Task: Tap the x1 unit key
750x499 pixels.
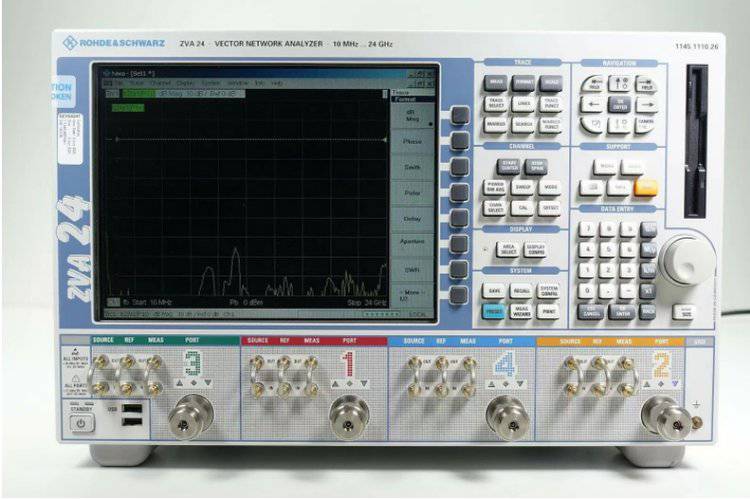Action: [649, 291]
